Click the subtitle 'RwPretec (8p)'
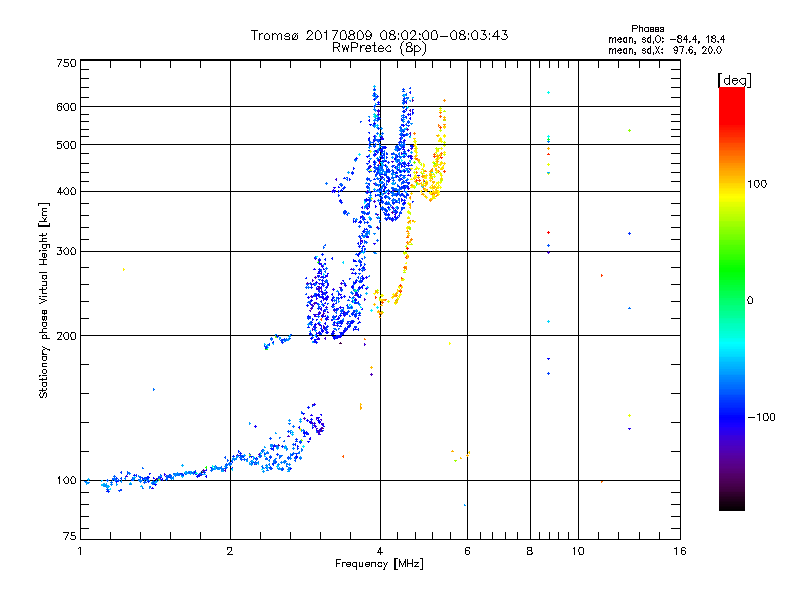800x600 pixels. 379,48
